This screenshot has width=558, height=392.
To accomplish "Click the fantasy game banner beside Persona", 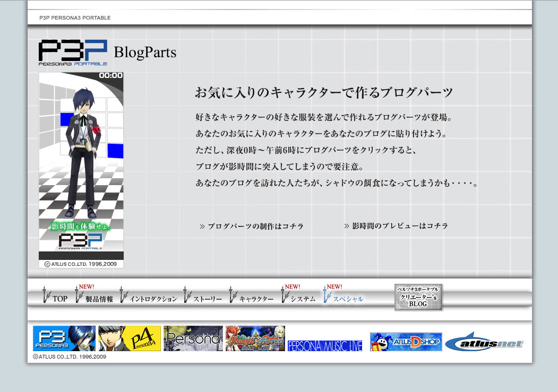I will (x=255, y=338).
